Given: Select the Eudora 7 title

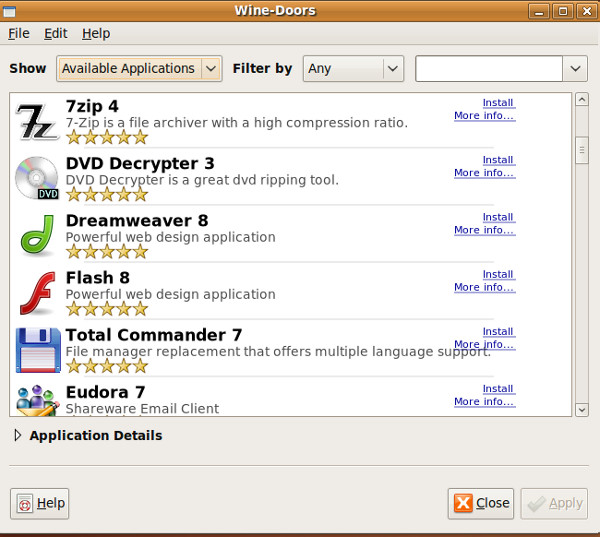Looking at the screenshot, I should (106, 392).
